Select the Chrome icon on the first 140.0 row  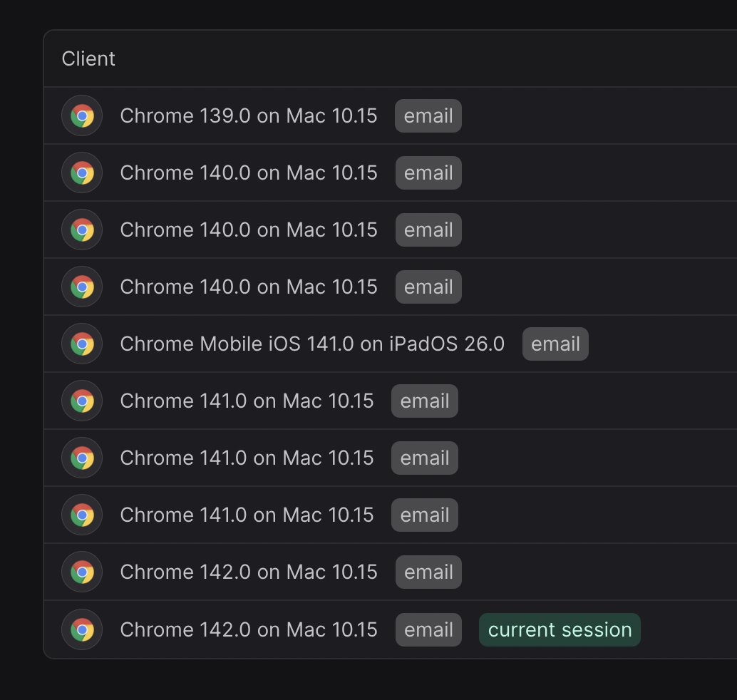tap(81, 173)
